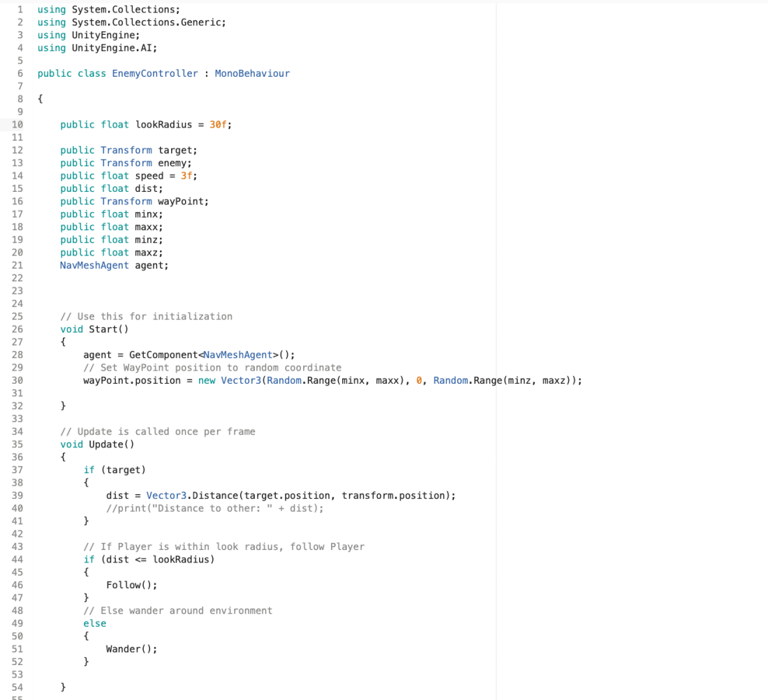Click the NavMeshAgent type on line 21

[x=94, y=265]
